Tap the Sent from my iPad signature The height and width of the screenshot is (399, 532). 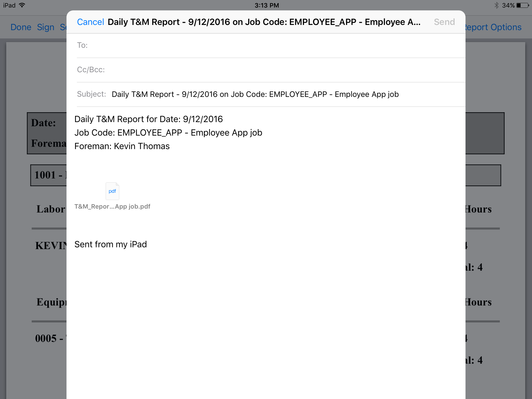(x=110, y=244)
